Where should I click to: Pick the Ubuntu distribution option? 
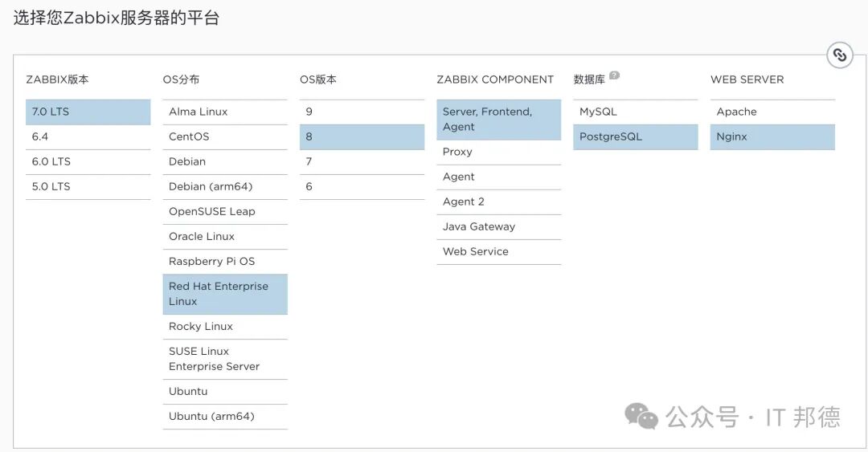[225, 391]
